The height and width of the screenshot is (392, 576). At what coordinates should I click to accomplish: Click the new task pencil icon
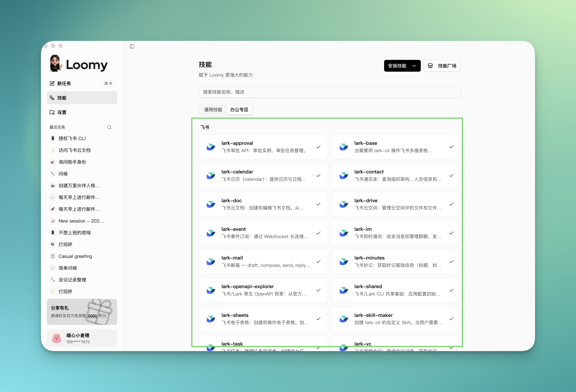point(52,83)
